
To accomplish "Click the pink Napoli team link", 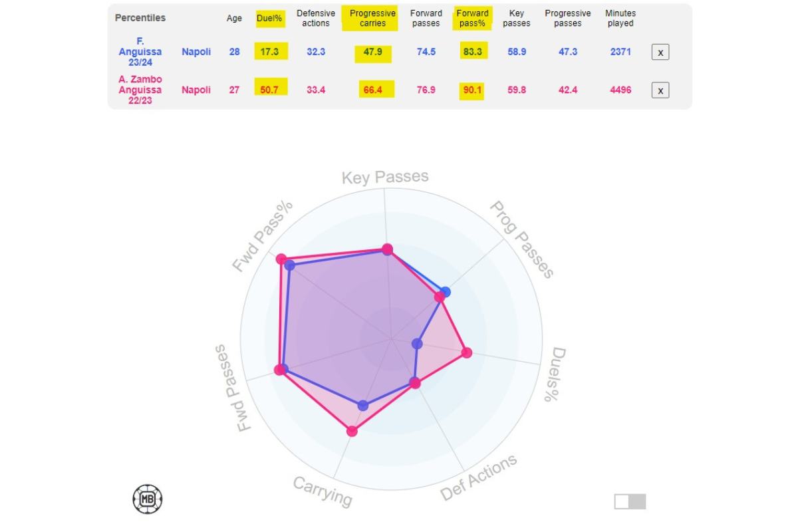I will pyautogui.click(x=196, y=90).
